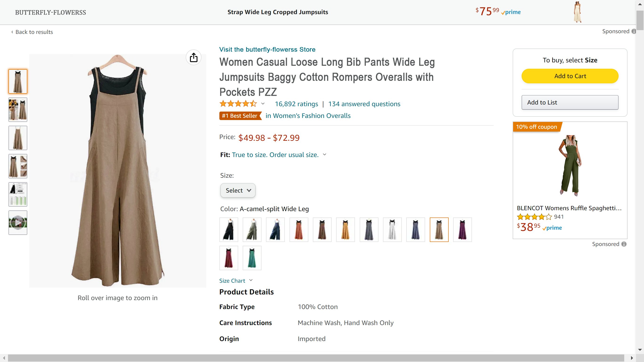Image resolution: width=644 pixels, height=362 pixels.
Task: Expand the Size Chart link
Action: 236,281
